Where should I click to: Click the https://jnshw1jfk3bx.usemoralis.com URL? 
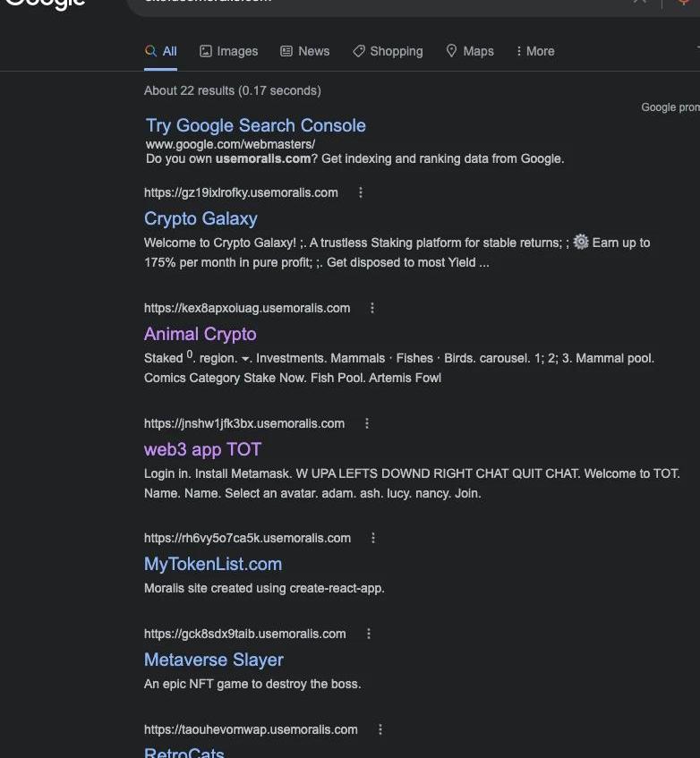[x=244, y=423]
